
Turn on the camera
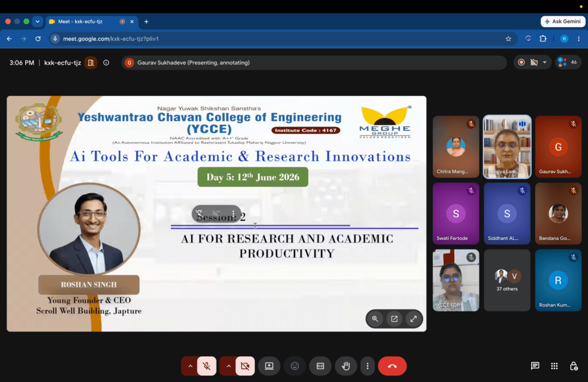pyautogui.click(x=245, y=366)
